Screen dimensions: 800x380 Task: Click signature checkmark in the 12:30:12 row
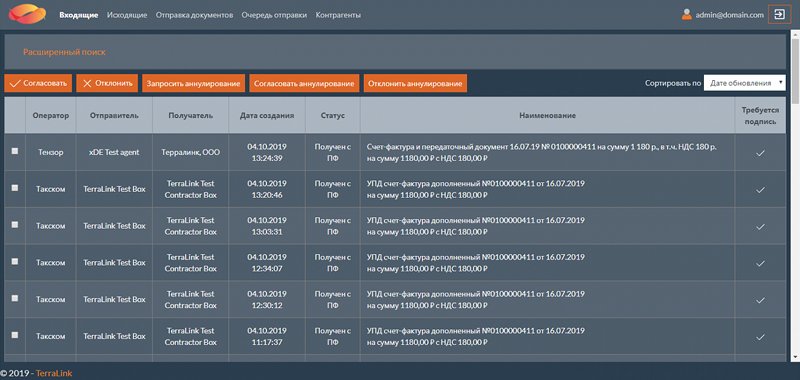click(x=760, y=300)
